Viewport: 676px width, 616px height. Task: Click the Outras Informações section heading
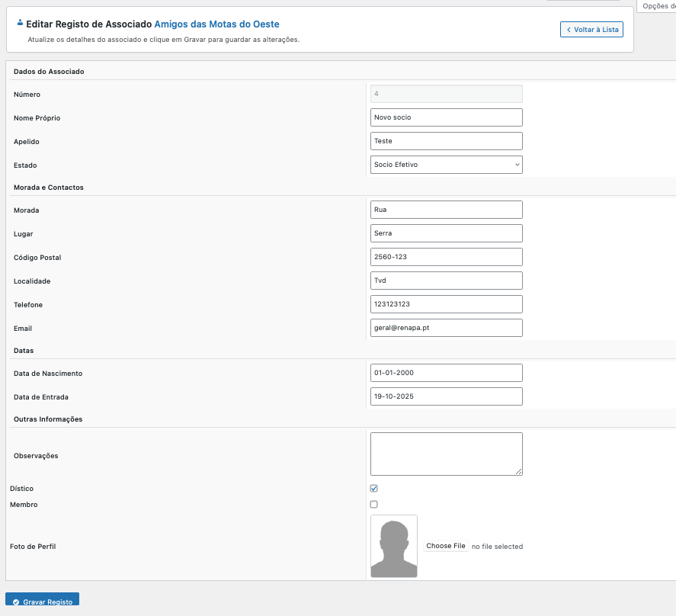pos(48,419)
